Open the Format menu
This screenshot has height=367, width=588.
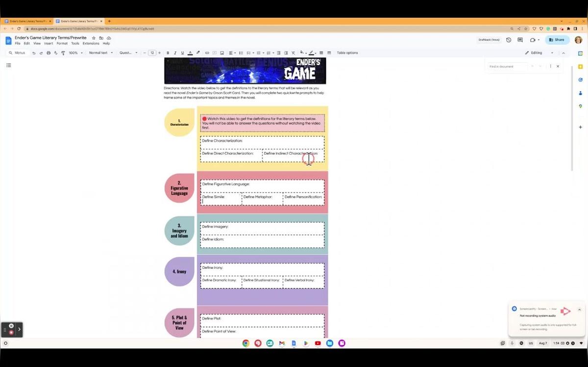tap(62, 44)
